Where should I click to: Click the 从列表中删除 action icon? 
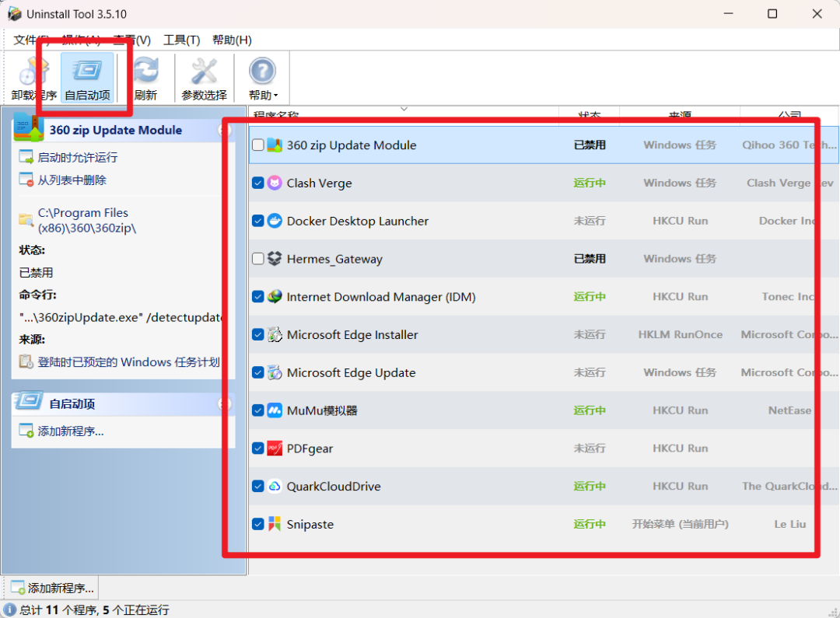pyautogui.click(x=26, y=180)
